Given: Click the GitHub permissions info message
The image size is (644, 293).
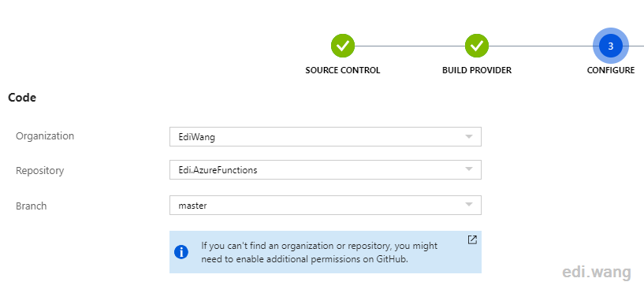Looking at the screenshot, I should (x=319, y=252).
